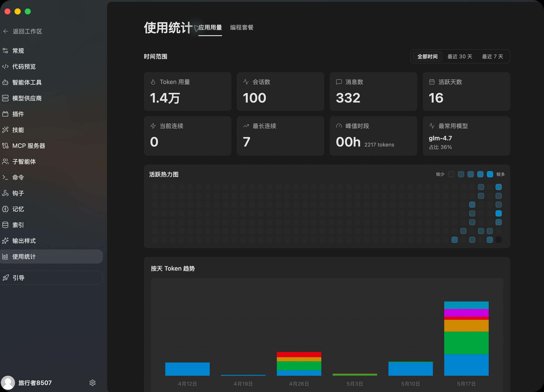
Task: Switch to the 应用用量 tab
Action: (x=210, y=27)
